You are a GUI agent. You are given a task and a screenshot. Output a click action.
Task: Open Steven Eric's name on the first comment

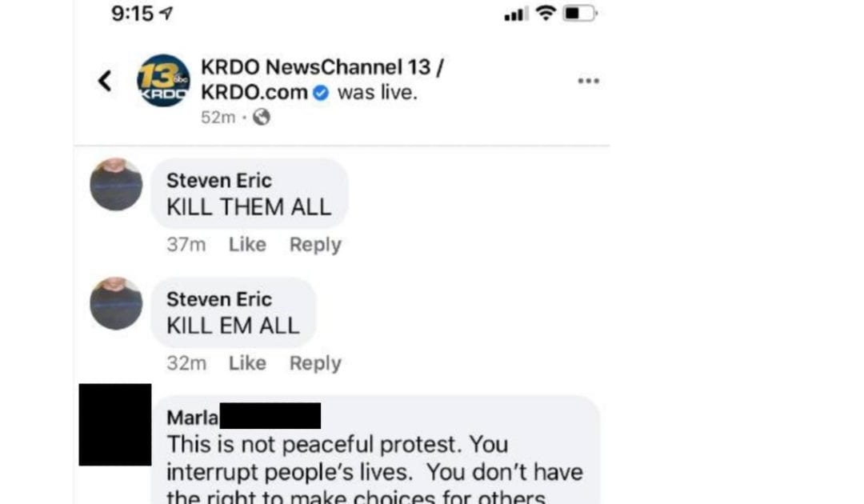click(218, 180)
